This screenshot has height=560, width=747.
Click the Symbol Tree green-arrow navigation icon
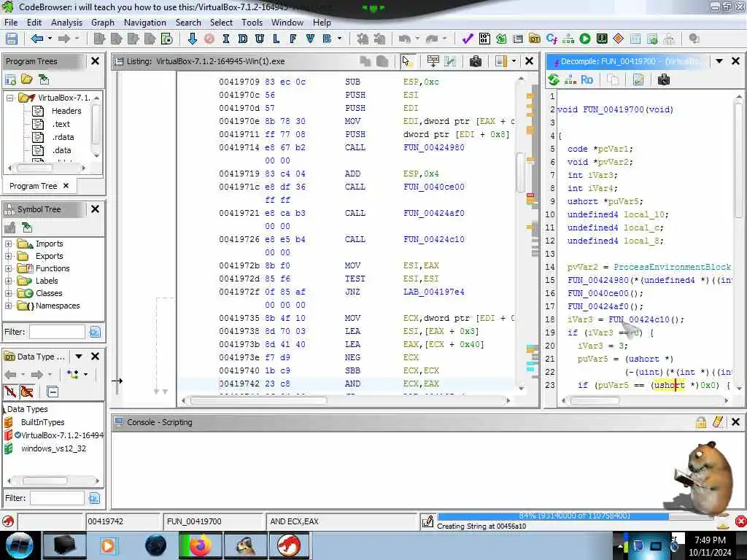pos(27,228)
